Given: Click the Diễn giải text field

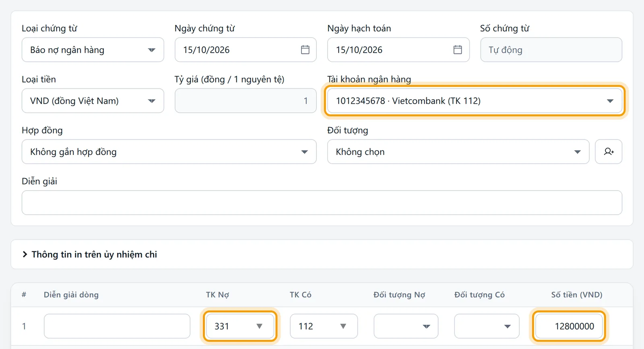Looking at the screenshot, I should 322,203.
